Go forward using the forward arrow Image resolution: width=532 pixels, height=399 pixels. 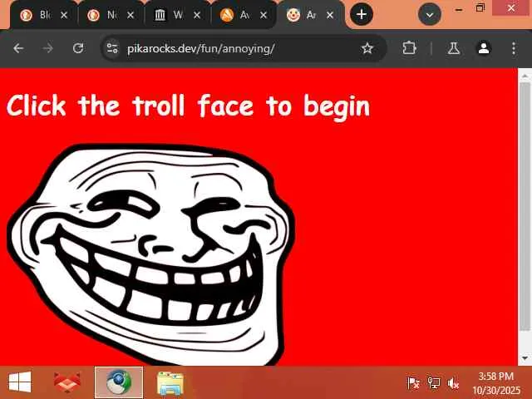coord(48,48)
